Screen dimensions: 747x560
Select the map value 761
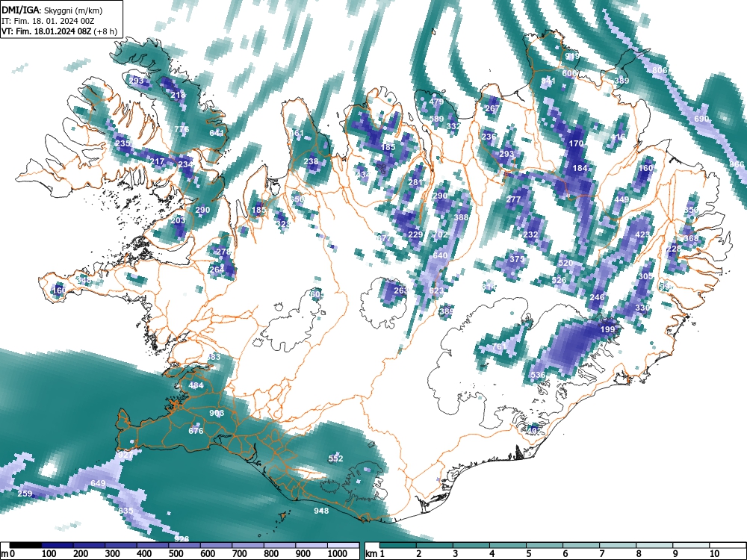(x=498, y=346)
